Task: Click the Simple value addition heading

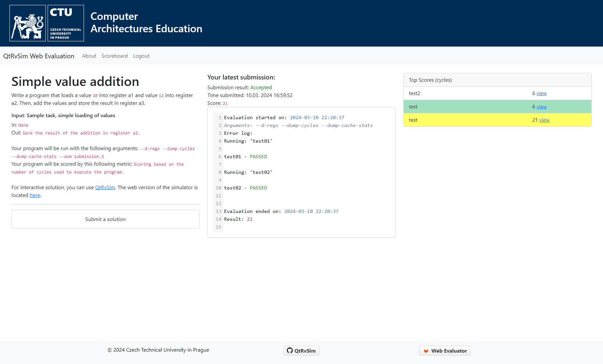Action: coord(75,81)
